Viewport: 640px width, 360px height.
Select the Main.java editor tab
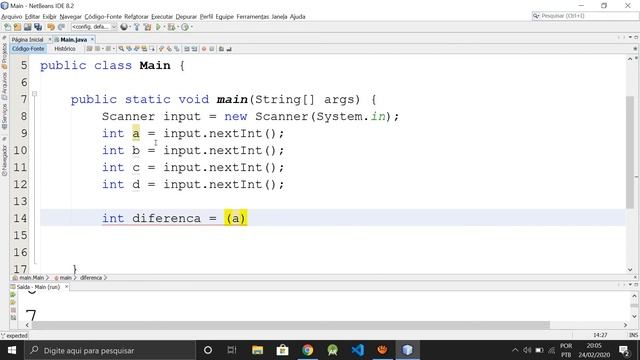[x=73, y=40]
